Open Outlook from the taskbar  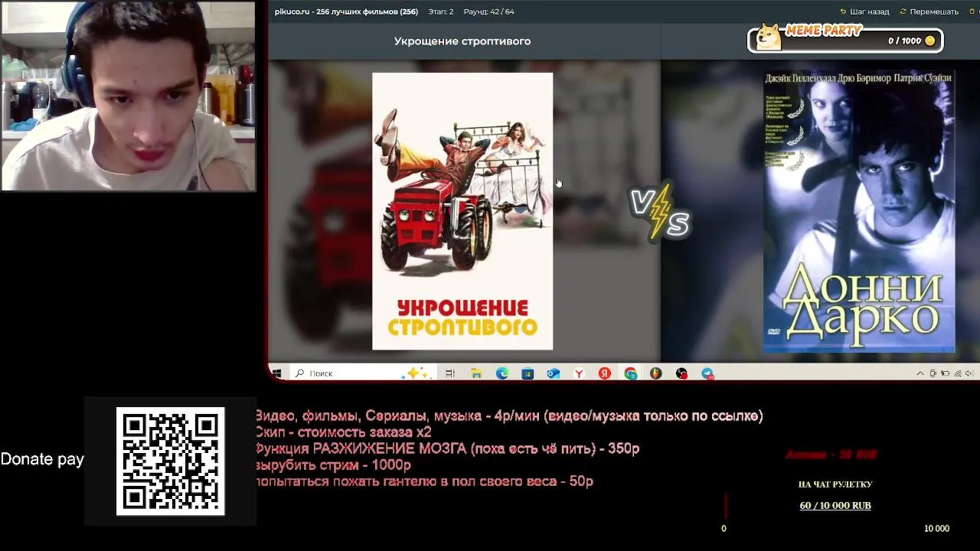click(x=554, y=373)
